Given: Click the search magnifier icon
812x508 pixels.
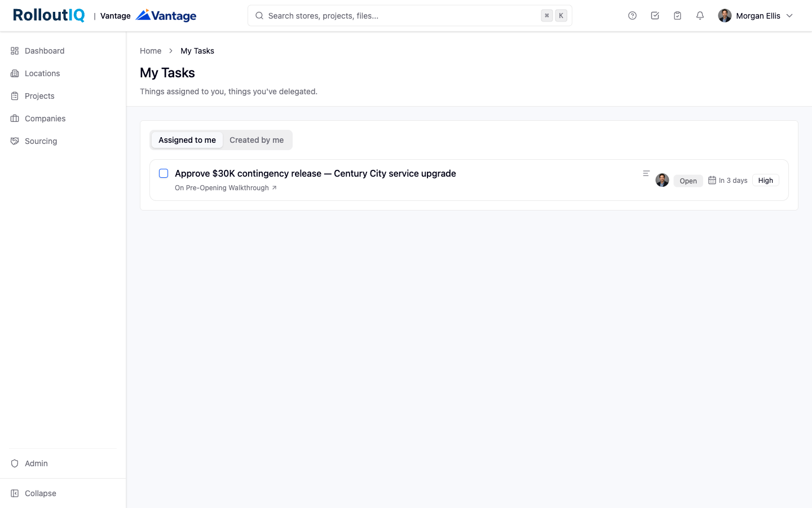Looking at the screenshot, I should (259, 16).
